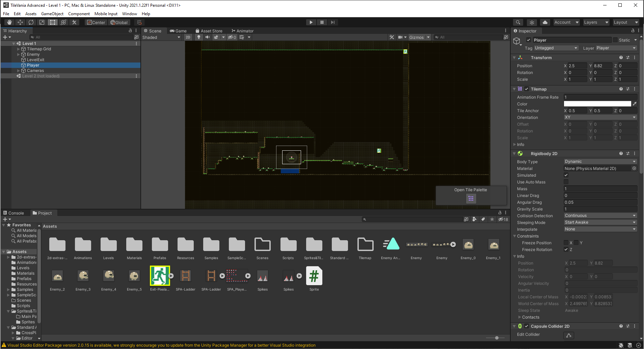Uncheck Freeze Rotation Z
Screen dimensions: 644x349
click(566, 249)
